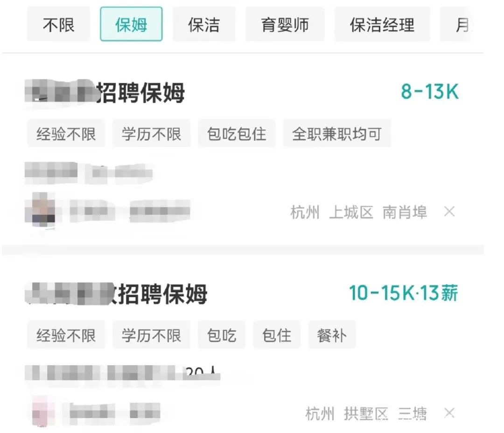
Task: Dismiss the 8-13K nanny job listing
Action: [x=449, y=212]
